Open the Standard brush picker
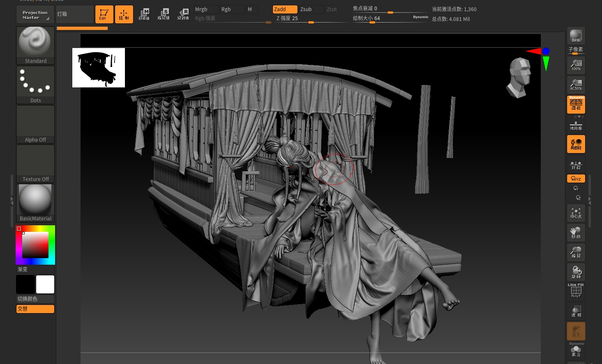 (x=35, y=46)
